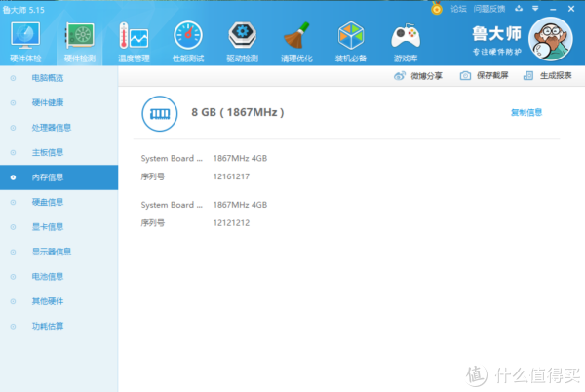Screen dimensions: 585x392
Task: Click the 保存截屏 camera icon
Action: 465,76
